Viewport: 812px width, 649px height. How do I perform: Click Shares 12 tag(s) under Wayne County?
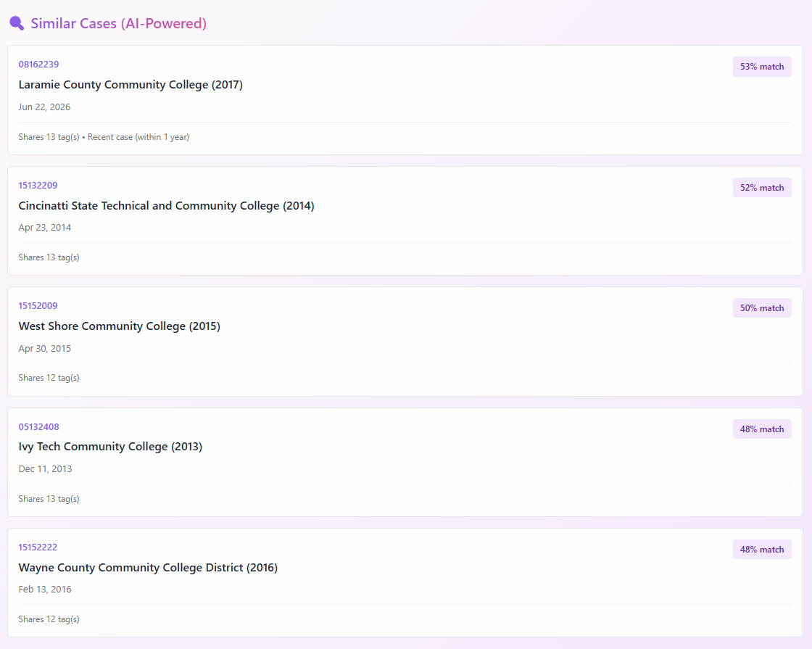click(49, 619)
